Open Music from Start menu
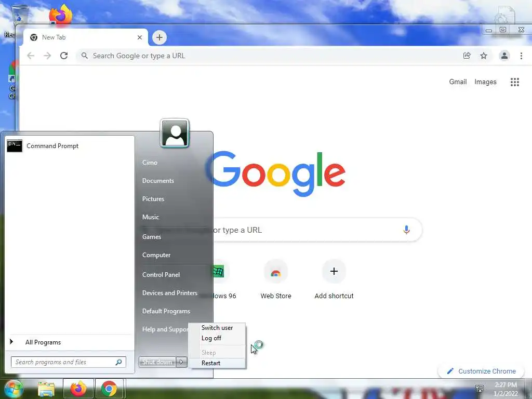Image resolution: width=532 pixels, height=399 pixels. click(150, 217)
